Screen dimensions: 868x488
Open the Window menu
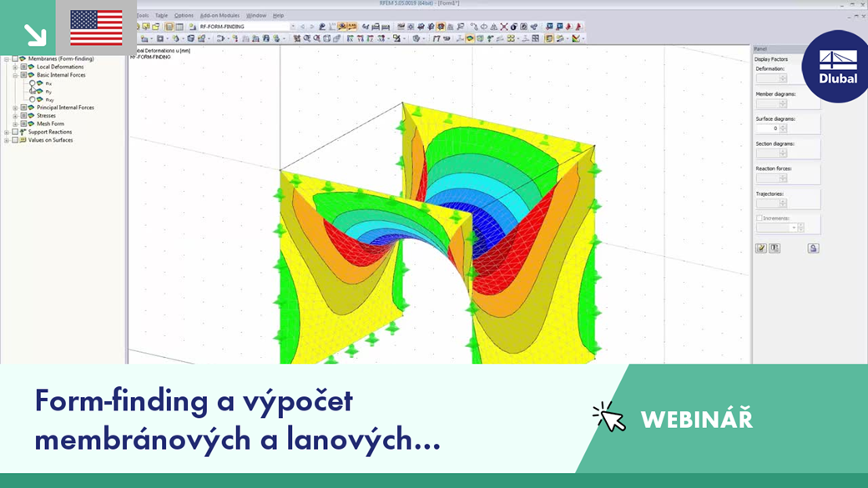(x=255, y=16)
